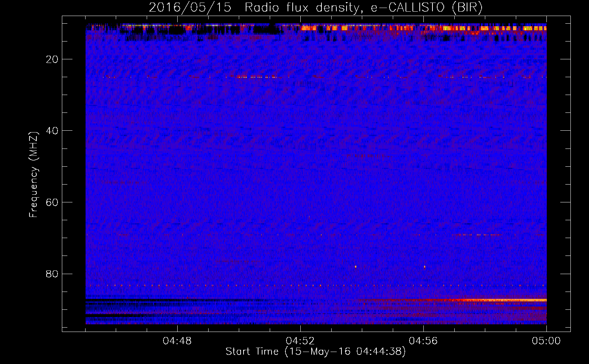Click the 04:56 time tick label
Screen dimensions: 589x364
(x=423, y=341)
